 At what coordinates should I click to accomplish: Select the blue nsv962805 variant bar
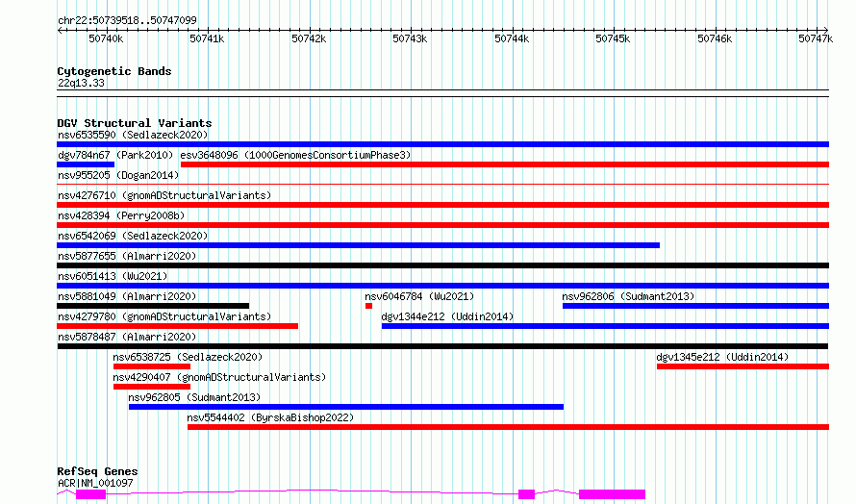[x=346, y=407]
